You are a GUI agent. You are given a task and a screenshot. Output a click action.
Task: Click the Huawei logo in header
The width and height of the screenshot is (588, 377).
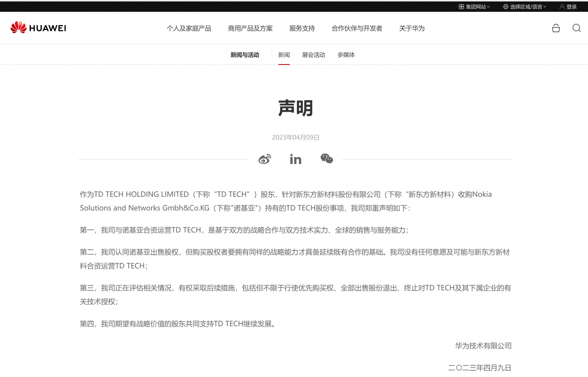(x=38, y=28)
